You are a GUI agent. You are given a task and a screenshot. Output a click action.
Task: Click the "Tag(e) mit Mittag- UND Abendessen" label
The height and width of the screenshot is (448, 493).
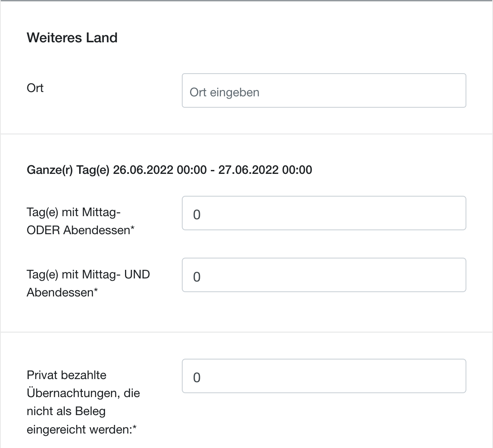click(88, 283)
